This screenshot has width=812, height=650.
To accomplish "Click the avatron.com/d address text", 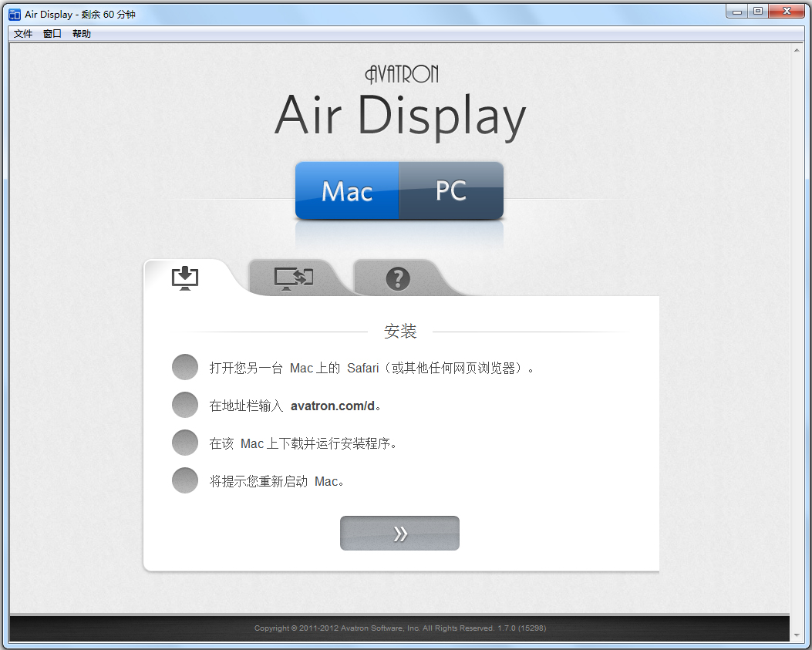I will click(332, 406).
